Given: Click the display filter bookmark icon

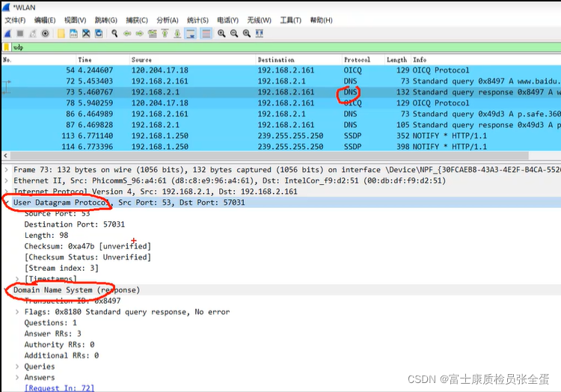Looking at the screenshot, I should 7,47.
